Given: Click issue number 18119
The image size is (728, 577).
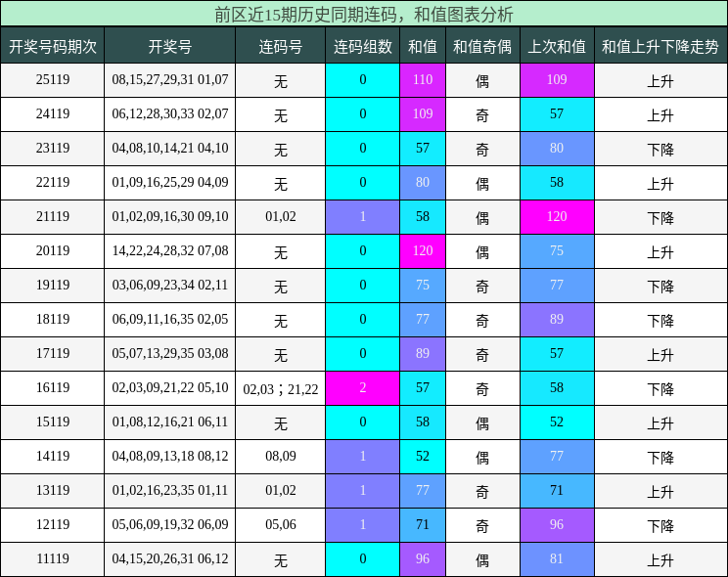Looking at the screenshot, I should [53, 320].
